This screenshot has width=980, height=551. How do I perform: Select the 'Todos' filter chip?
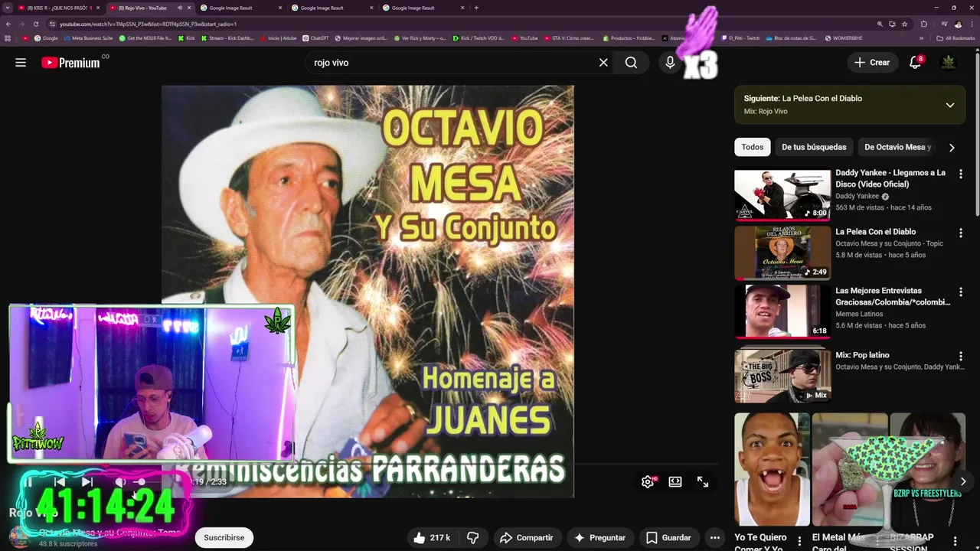752,147
